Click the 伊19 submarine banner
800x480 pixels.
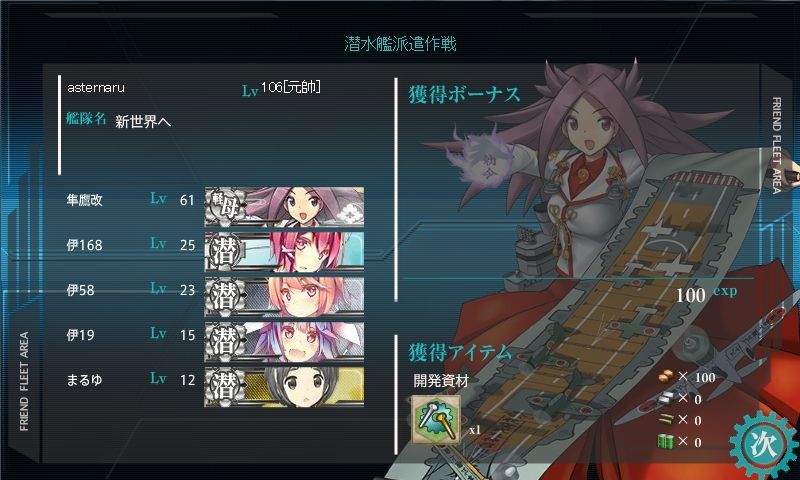[284, 341]
